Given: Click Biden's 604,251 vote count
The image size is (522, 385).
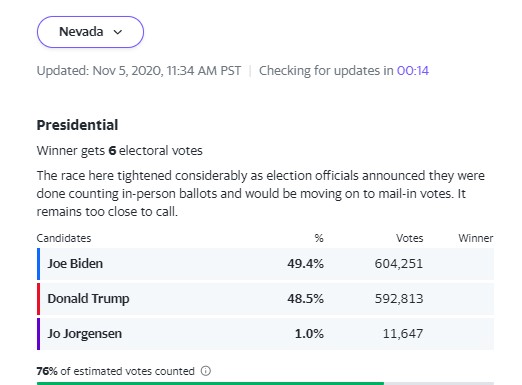Looking at the screenshot, I should [399, 264].
